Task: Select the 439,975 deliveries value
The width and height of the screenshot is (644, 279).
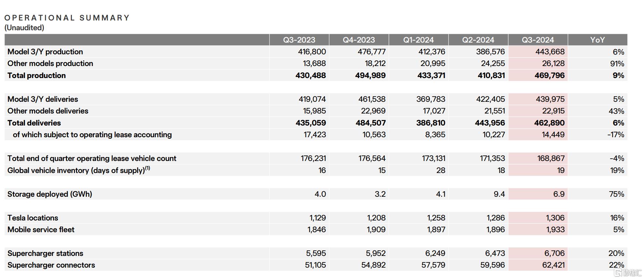Action: [x=550, y=99]
